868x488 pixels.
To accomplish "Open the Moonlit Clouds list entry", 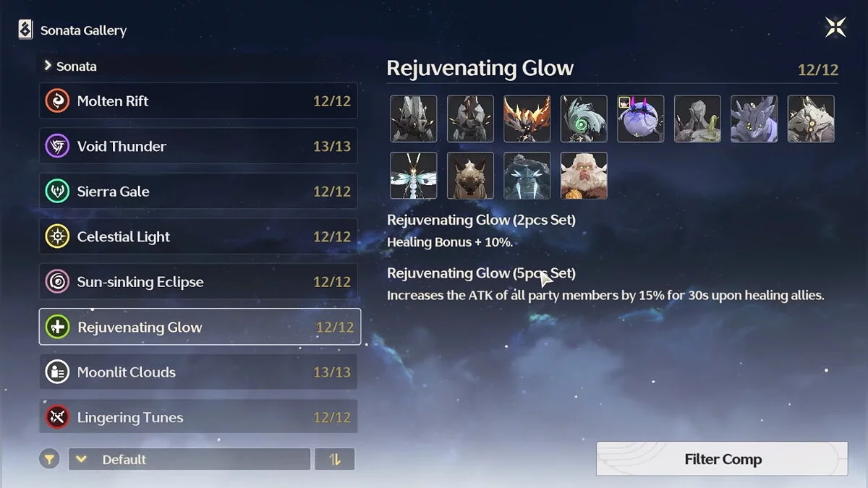I will pyautogui.click(x=198, y=372).
